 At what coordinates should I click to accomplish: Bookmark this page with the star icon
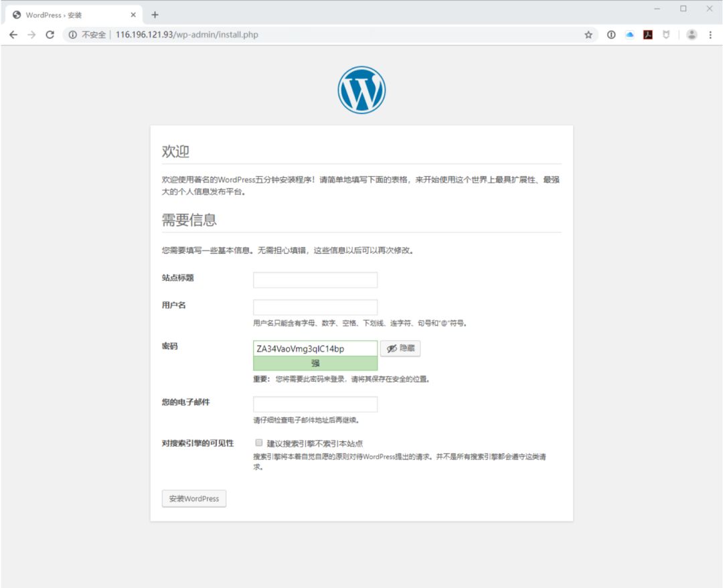(588, 35)
